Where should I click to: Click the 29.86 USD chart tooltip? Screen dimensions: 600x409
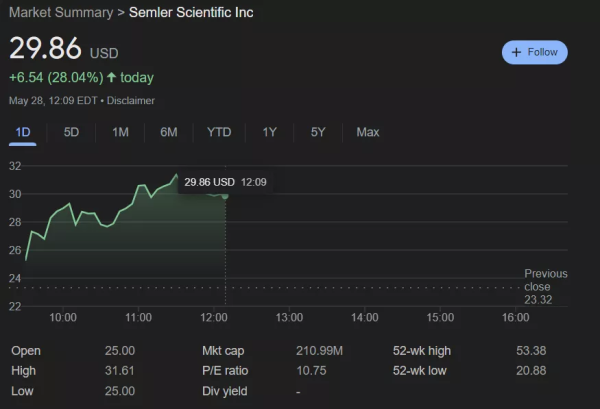click(x=225, y=182)
